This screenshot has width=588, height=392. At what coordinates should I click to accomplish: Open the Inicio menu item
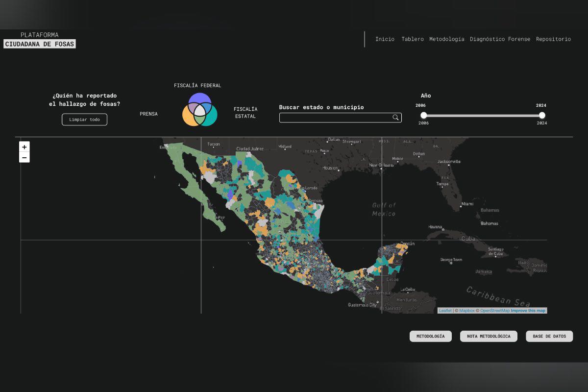coord(385,39)
